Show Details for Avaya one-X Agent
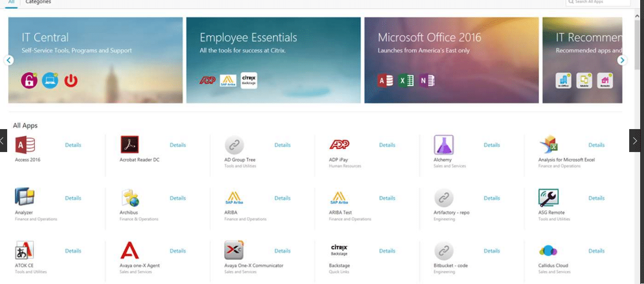 coord(178,251)
